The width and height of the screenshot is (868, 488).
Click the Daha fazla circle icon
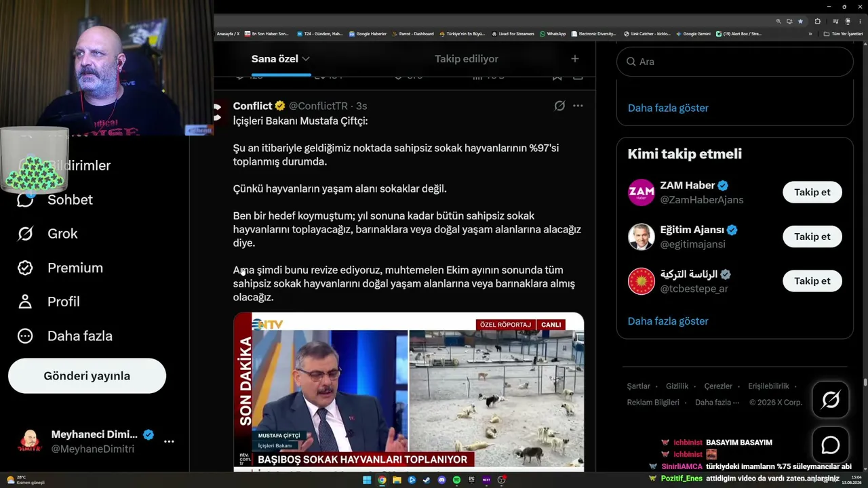25,336
